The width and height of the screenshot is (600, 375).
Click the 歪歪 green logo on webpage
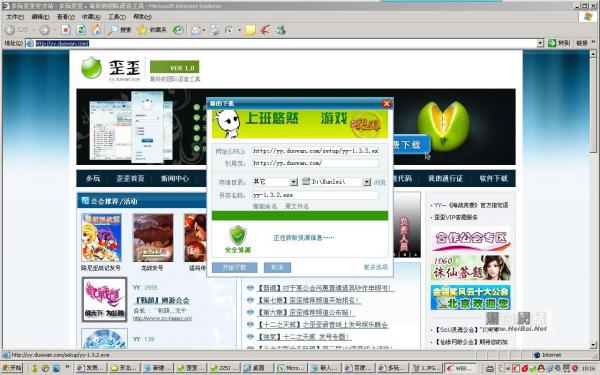coord(91,68)
